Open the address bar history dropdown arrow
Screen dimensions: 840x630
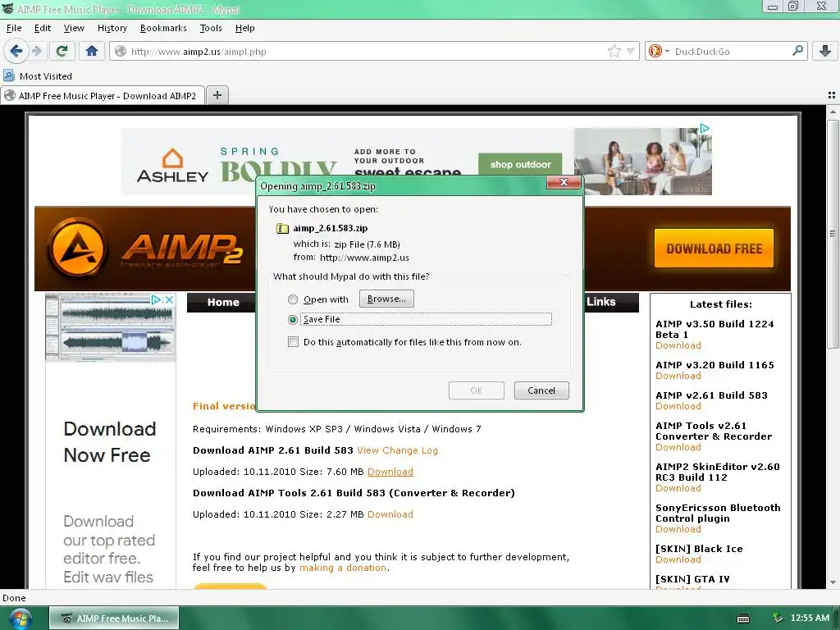(631, 52)
